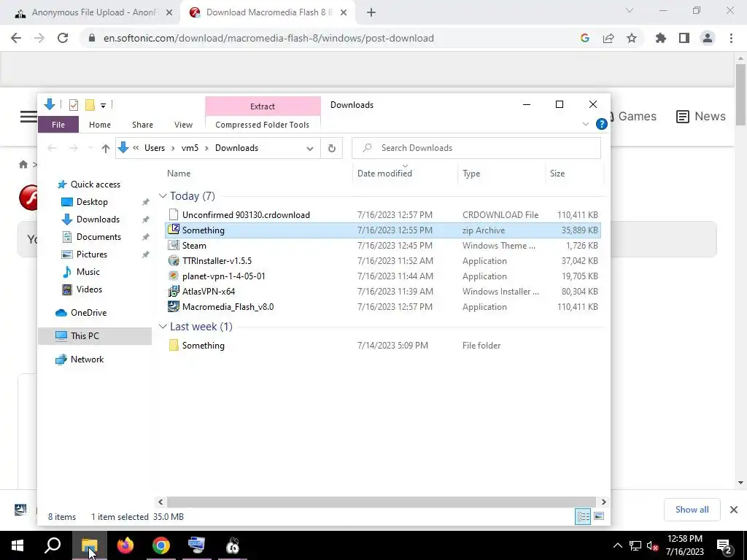This screenshot has width=747, height=560.
Task: Switch to Details view icon in status bar
Action: [x=583, y=516]
